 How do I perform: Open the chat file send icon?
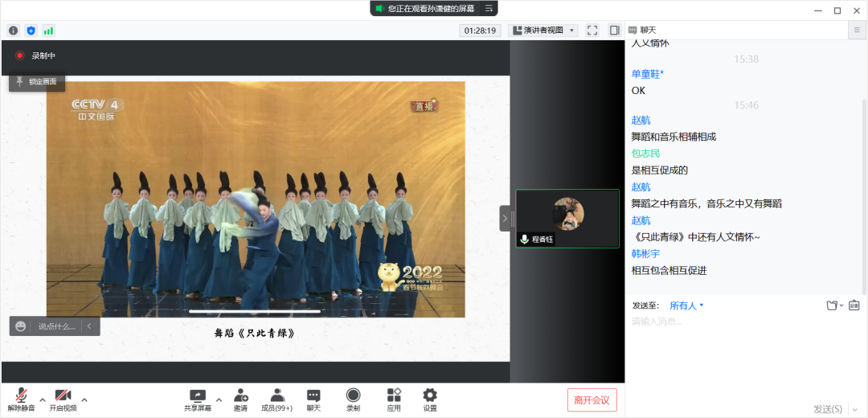click(x=833, y=305)
